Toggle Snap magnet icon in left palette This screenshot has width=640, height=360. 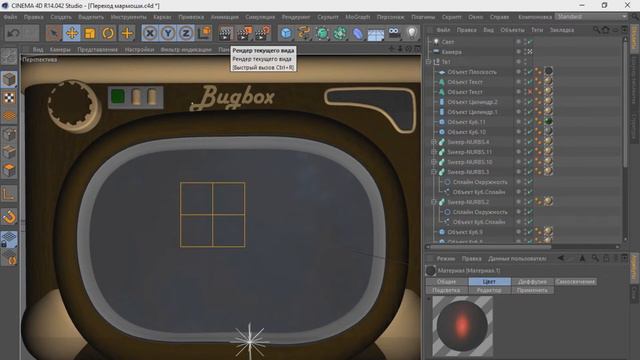(9, 218)
